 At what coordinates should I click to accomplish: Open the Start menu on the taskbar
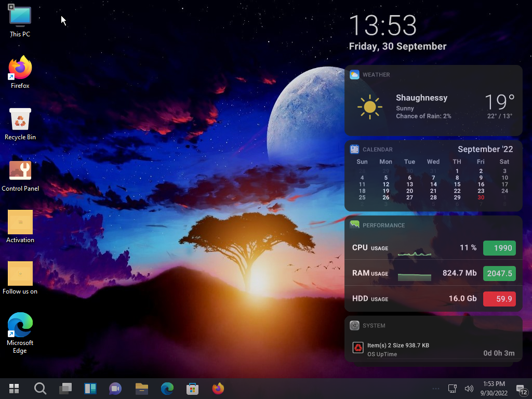point(14,389)
